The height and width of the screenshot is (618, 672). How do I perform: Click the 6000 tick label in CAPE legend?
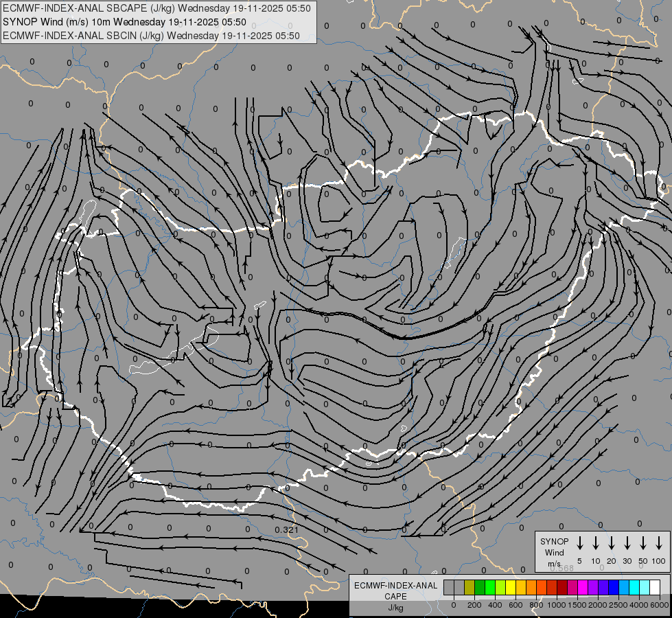tap(660, 605)
